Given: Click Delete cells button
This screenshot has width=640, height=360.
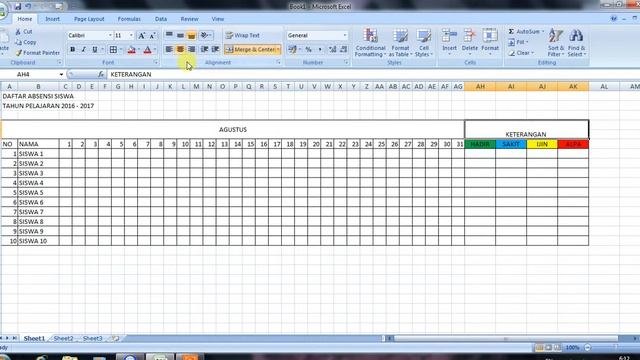Looking at the screenshot, I should coord(469,42).
